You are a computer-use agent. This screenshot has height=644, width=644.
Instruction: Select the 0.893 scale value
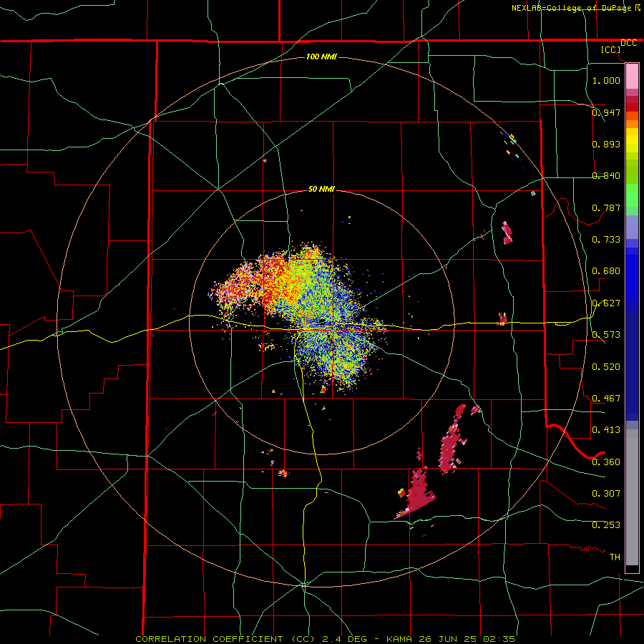pos(606,144)
